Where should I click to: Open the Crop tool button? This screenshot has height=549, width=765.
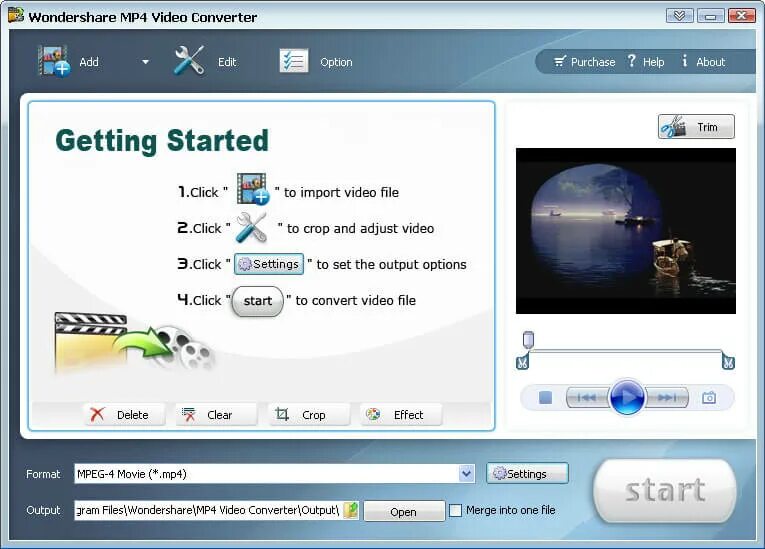coord(308,415)
